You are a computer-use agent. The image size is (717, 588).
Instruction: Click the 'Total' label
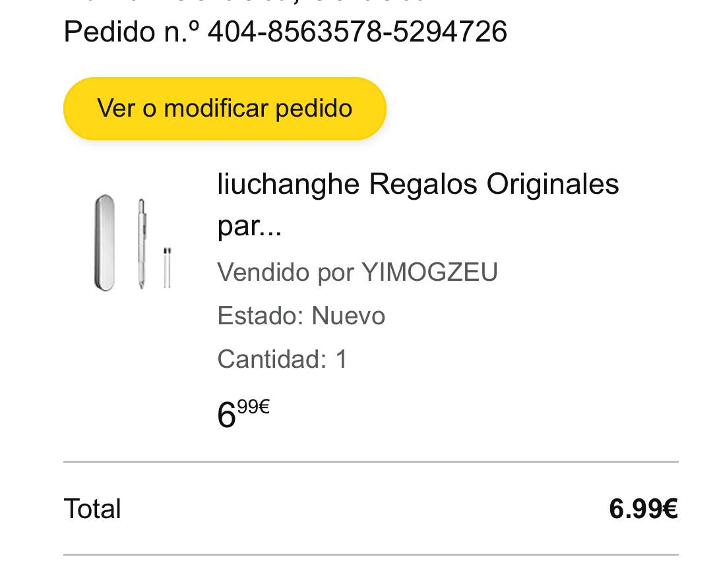coord(92,508)
